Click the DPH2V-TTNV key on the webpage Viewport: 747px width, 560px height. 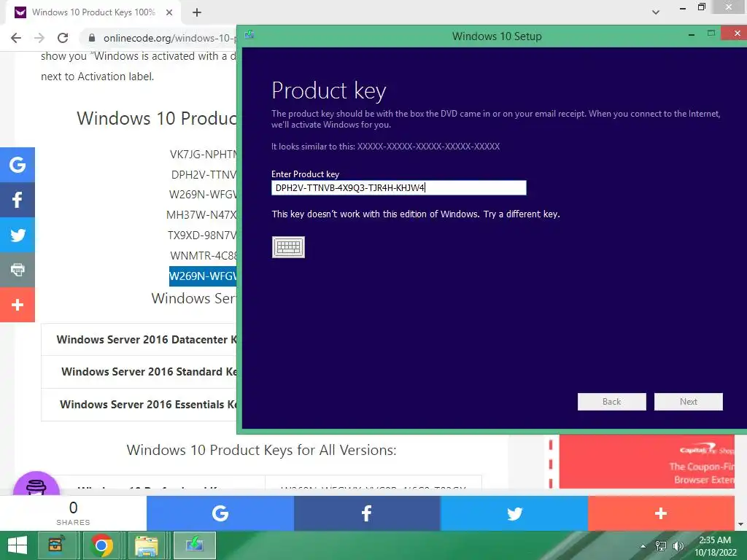tap(204, 175)
